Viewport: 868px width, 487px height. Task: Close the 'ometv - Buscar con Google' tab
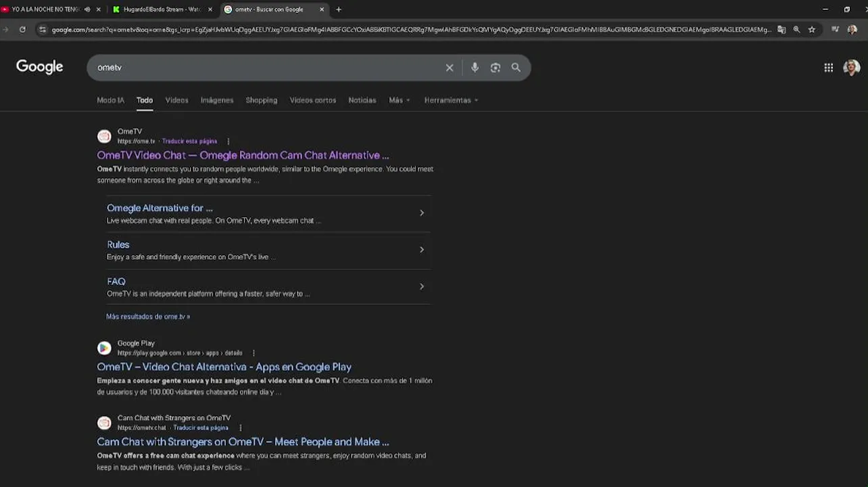322,9
